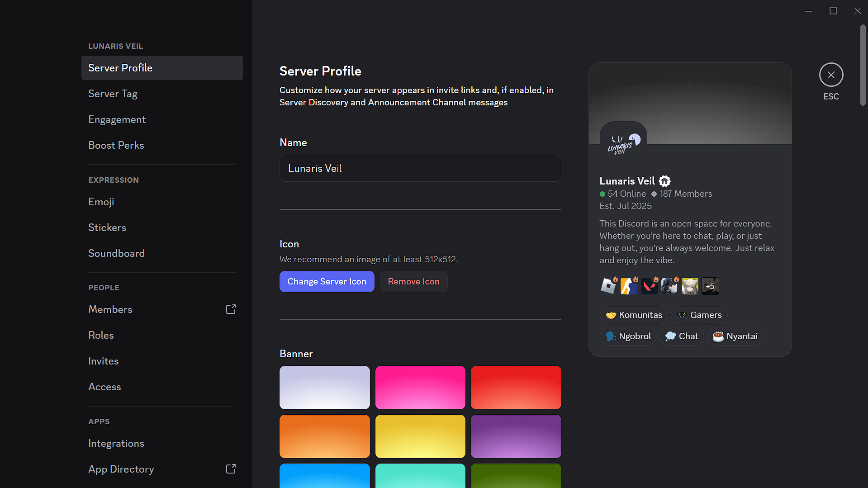
Task: Select the Valorant game icon in preview
Action: 649,286
